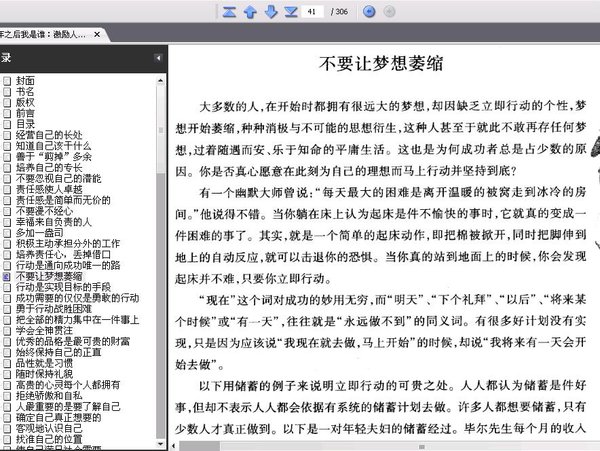
Task: Go to the next page
Action: (271, 11)
